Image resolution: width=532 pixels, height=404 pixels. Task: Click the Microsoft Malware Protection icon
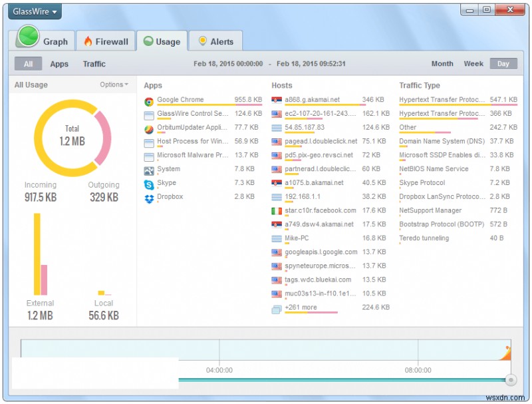coord(149,157)
